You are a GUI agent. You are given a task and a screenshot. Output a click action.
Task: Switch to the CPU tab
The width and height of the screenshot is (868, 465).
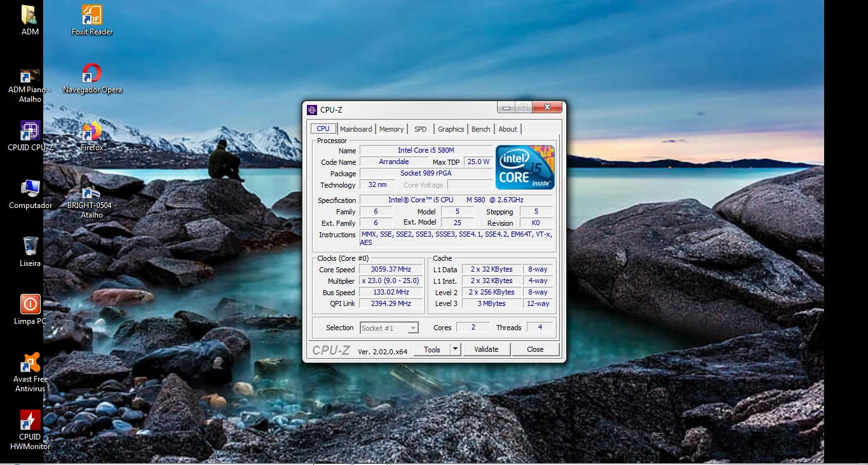tap(323, 128)
